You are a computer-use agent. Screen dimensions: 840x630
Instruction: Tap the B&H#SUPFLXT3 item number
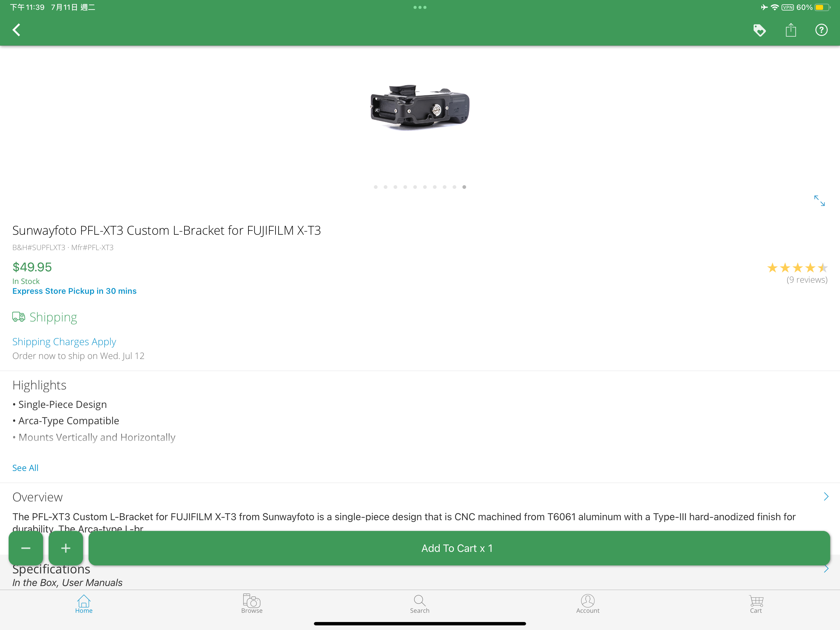tap(39, 247)
